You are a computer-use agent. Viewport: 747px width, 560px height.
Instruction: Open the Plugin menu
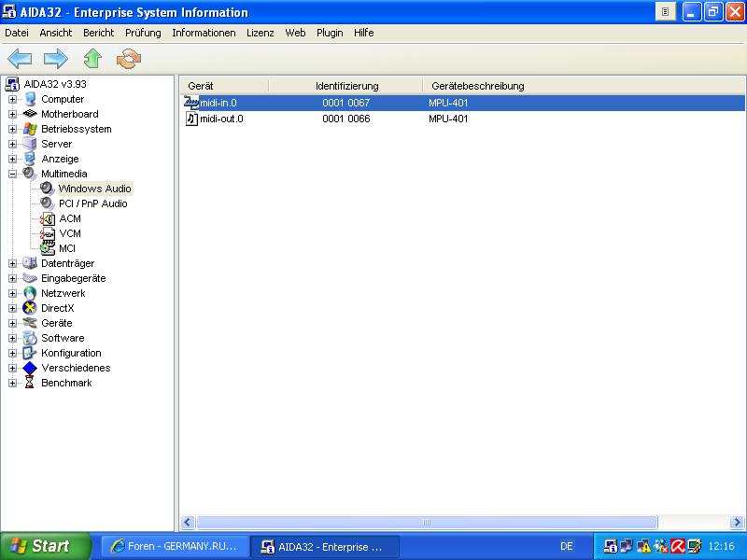pos(330,33)
